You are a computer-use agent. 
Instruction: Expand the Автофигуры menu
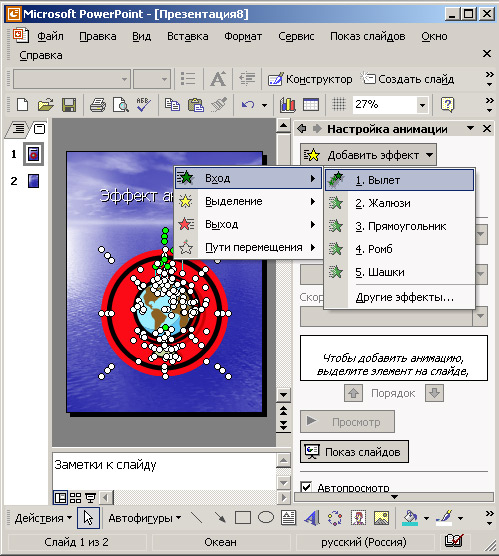[145, 518]
